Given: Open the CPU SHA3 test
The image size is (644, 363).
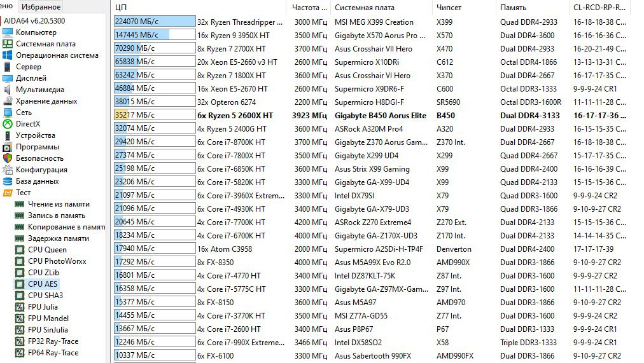Looking at the screenshot, I should pyautogui.click(x=45, y=296).
